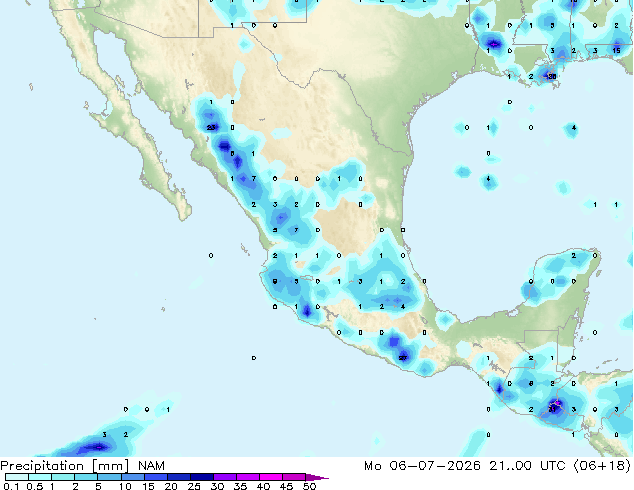Click the legend tick label '30'
Image resolution: width=634 pixels, height=490 pixels.
point(217,486)
